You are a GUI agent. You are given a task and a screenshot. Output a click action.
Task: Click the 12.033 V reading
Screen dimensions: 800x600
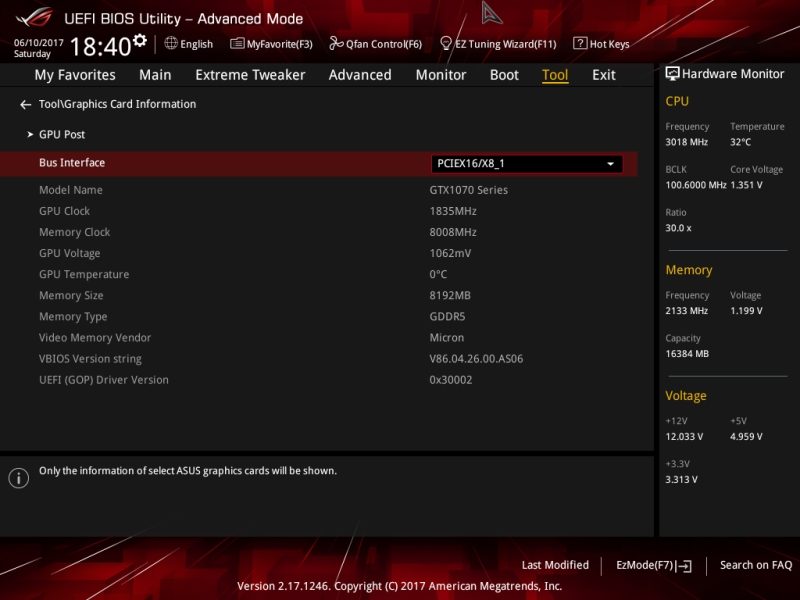pyautogui.click(x=684, y=437)
